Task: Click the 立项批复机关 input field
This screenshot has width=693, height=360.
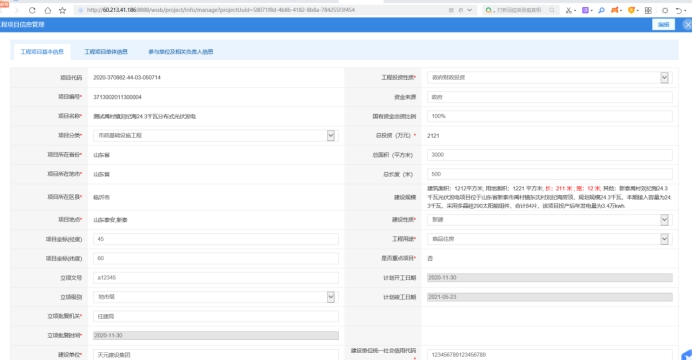Action: 216,316
